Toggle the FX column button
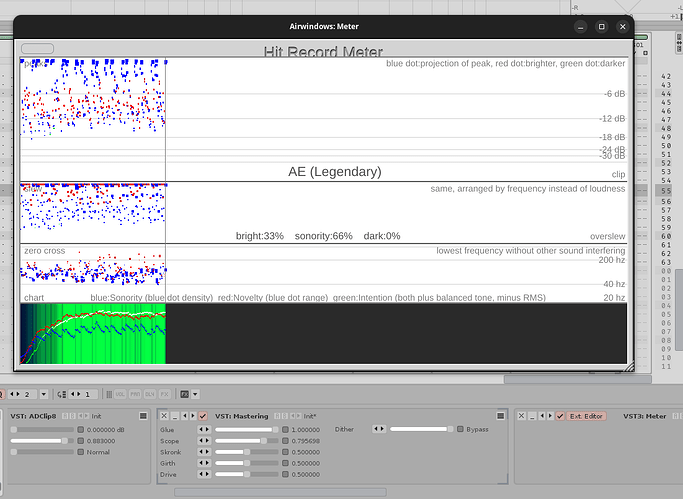The image size is (683, 499). 164,394
